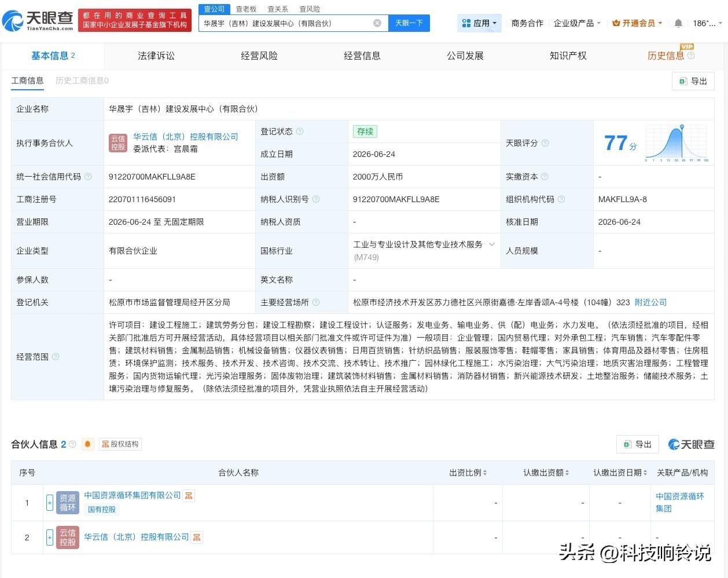Expand 企业级产品 dropdown
Image resolution: width=728 pixels, height=578 pixels.
pyautogui.click(x=577, y=23)
